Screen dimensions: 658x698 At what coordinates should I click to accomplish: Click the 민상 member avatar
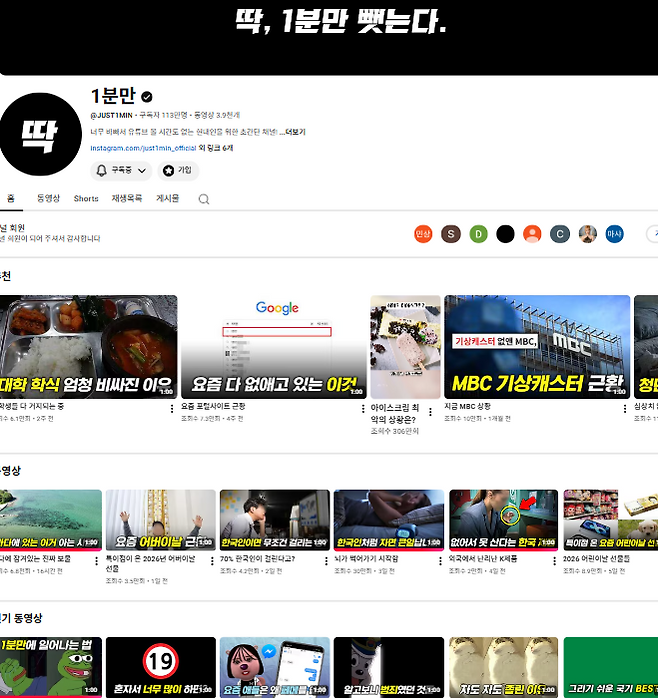[x=423, y=234]
